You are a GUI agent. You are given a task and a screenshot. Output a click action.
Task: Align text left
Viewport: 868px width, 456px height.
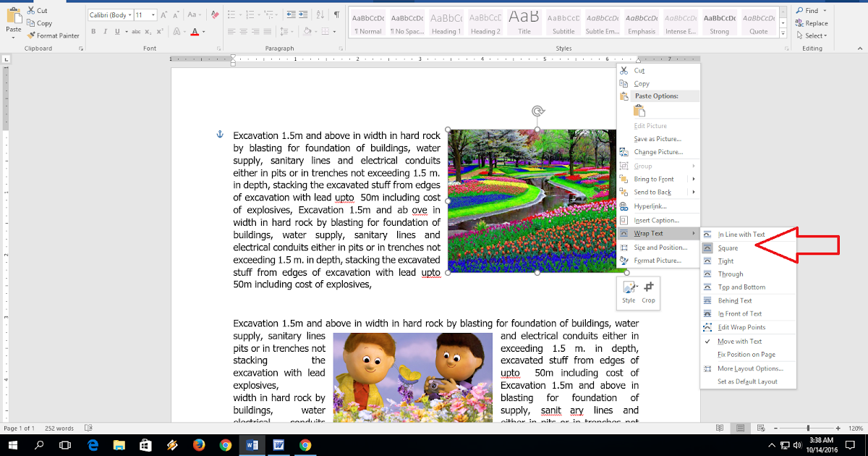(231, 31)
